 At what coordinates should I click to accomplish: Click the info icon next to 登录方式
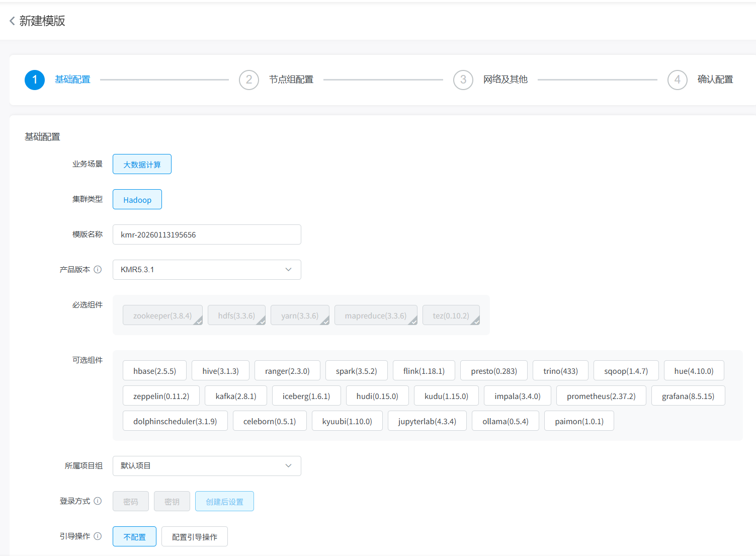click(x=98, y=501)
